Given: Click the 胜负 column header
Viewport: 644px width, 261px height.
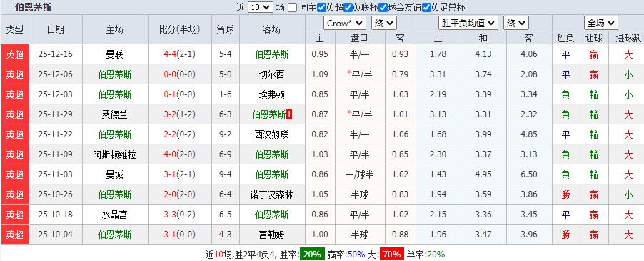Looking at the screenshot, I should tap(565, 38).
